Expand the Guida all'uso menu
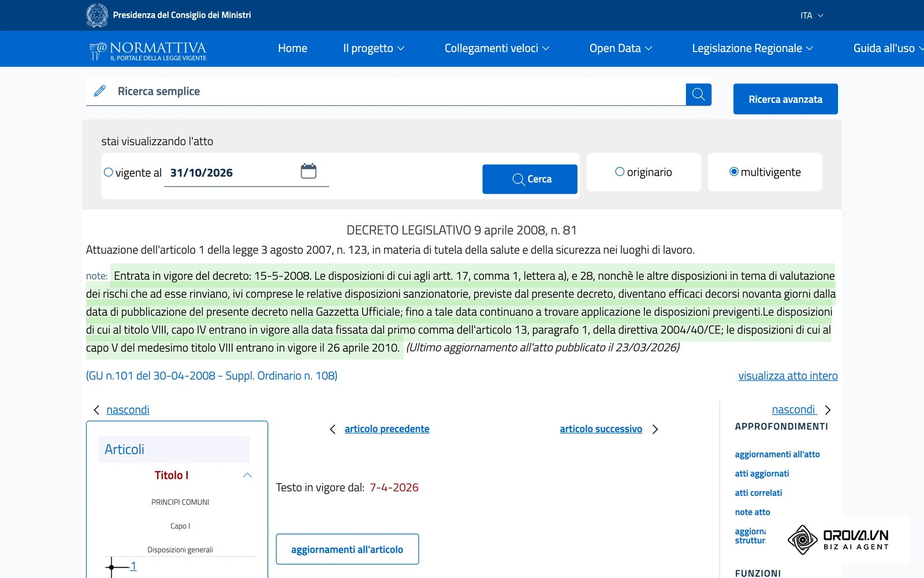924x578 pixels. click(888, 49)
